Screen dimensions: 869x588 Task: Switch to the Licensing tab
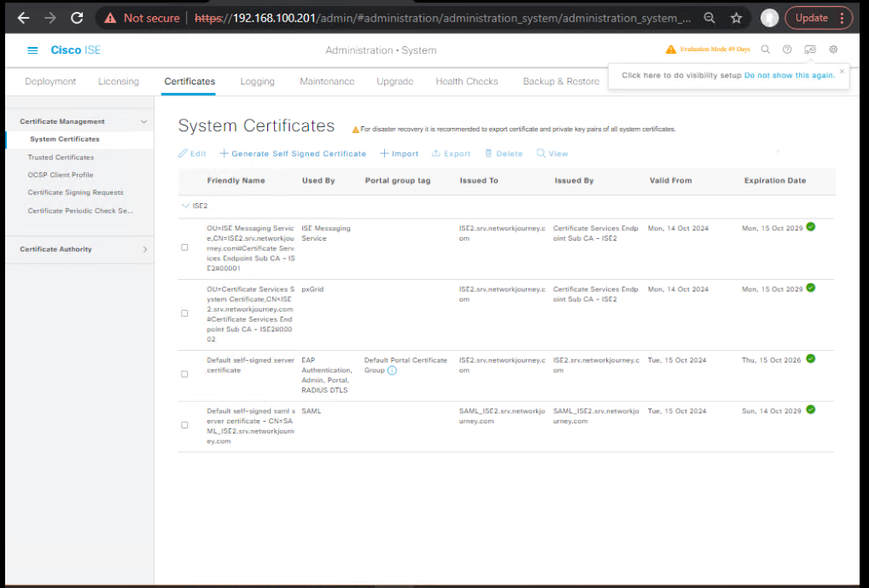click(x=119, y=81)
